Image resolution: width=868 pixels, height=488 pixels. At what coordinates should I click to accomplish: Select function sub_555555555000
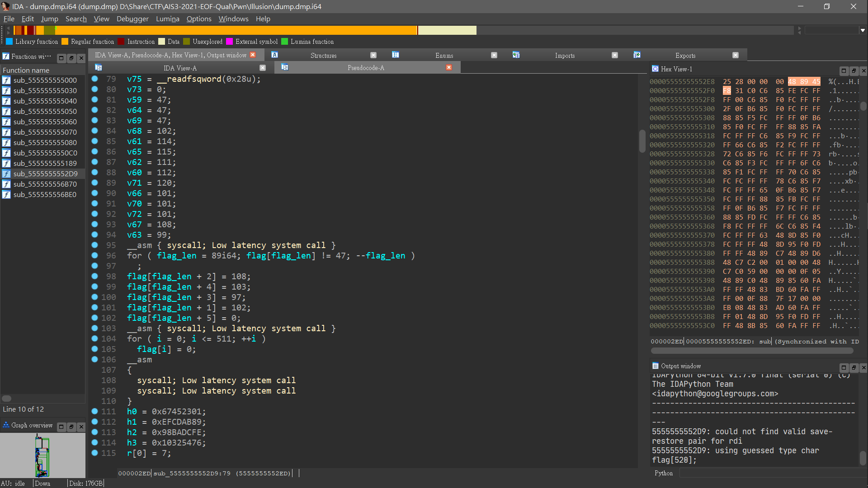click(x=43, y=80)
